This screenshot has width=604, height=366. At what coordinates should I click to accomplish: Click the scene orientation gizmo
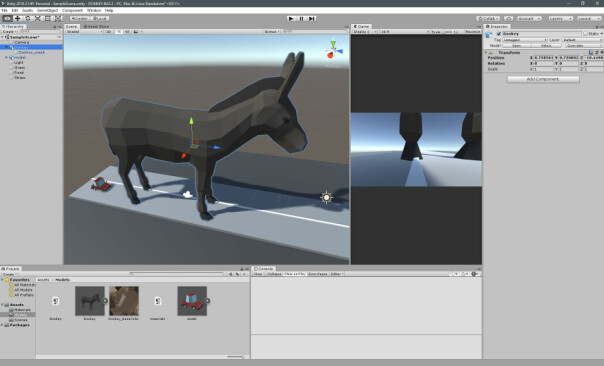(333, 50)
